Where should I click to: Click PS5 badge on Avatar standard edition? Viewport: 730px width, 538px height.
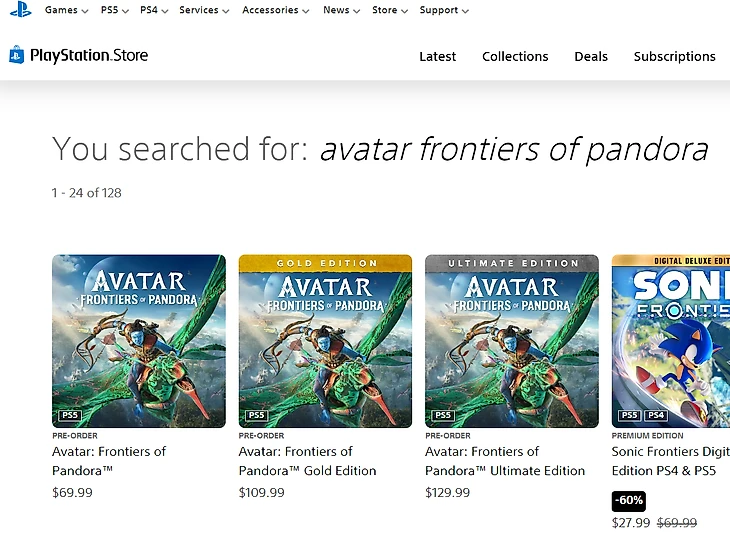[70, 415]
